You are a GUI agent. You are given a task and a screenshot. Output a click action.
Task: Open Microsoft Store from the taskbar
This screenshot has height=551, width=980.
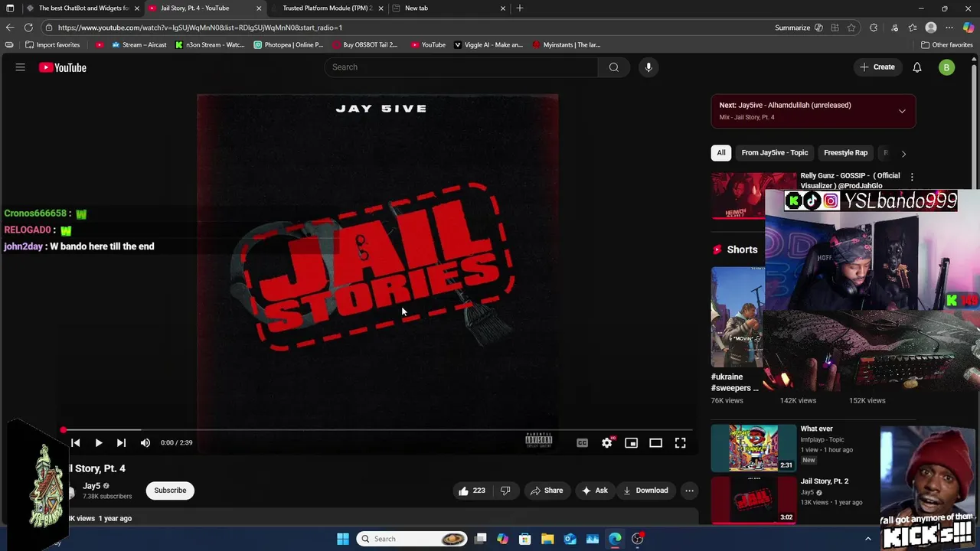tap(525, 539)
